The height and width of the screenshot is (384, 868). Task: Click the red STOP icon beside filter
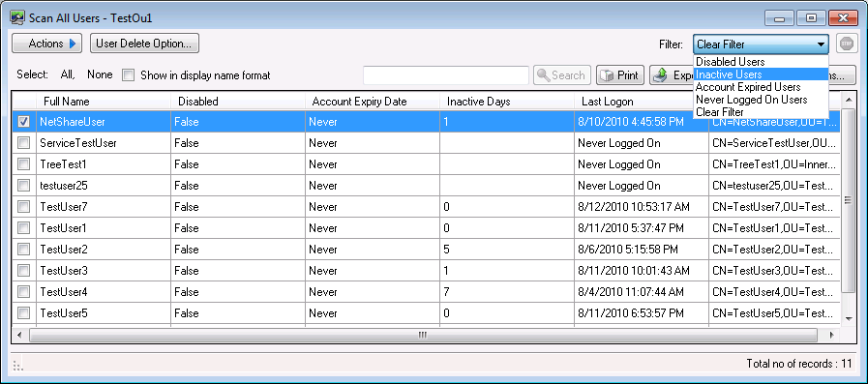click(846, 44)
